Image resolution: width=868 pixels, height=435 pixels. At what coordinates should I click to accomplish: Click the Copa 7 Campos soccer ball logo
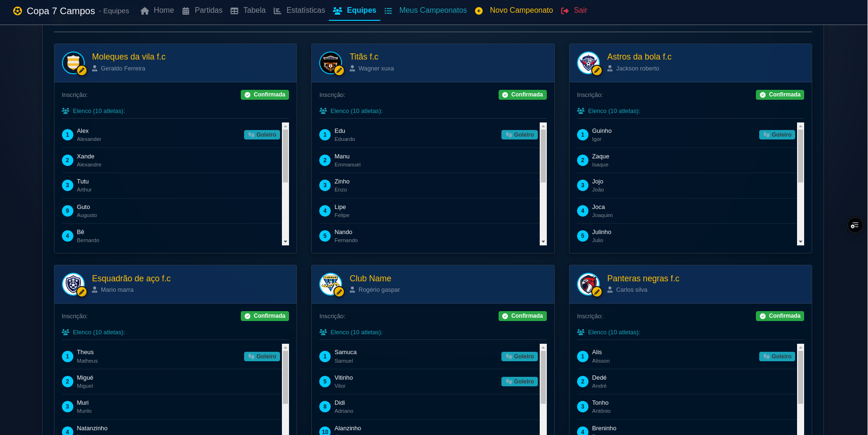tap(18, 11)
